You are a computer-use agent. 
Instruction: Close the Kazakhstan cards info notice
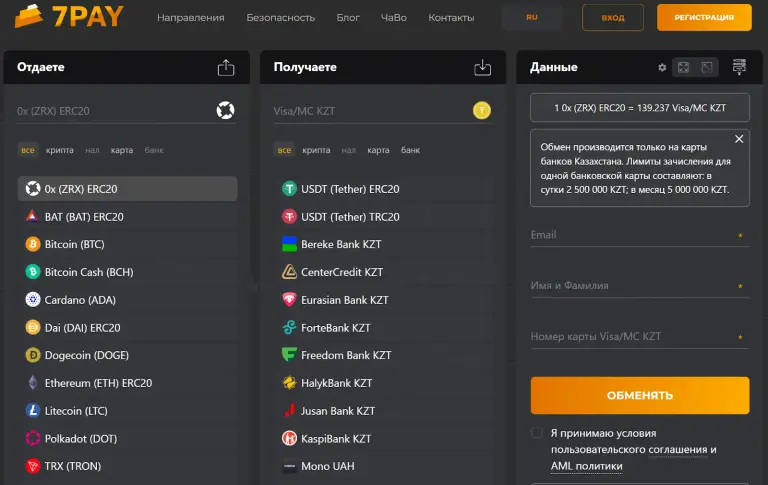[x=739, y=139]
